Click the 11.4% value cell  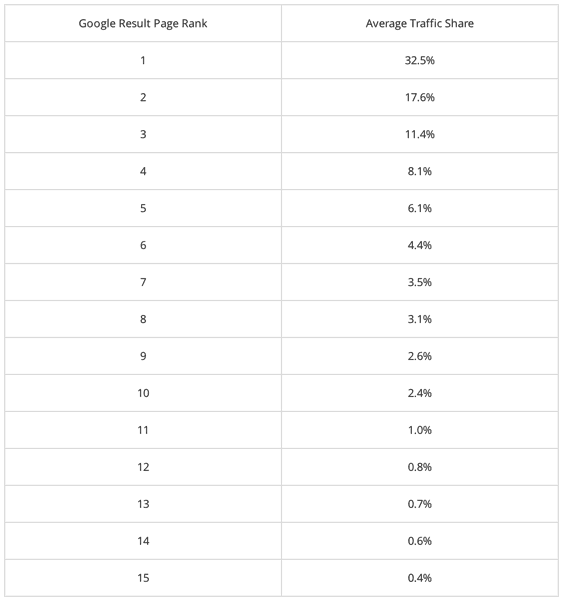point(420,134)
